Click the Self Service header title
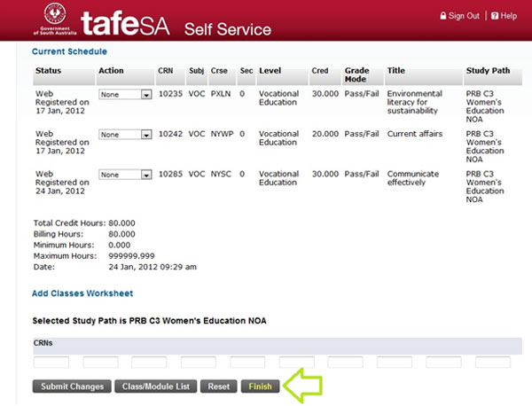Viewport: 532px width, 406px height. [228, 29]
